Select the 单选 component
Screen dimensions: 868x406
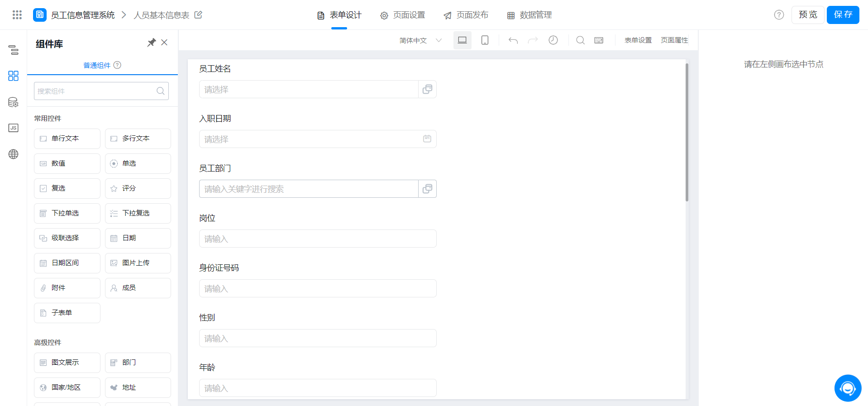[138, 163]
